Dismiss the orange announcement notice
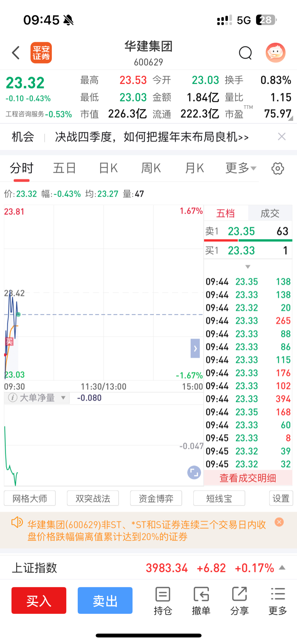Screen dimensions: 297x644 (279, 522)
